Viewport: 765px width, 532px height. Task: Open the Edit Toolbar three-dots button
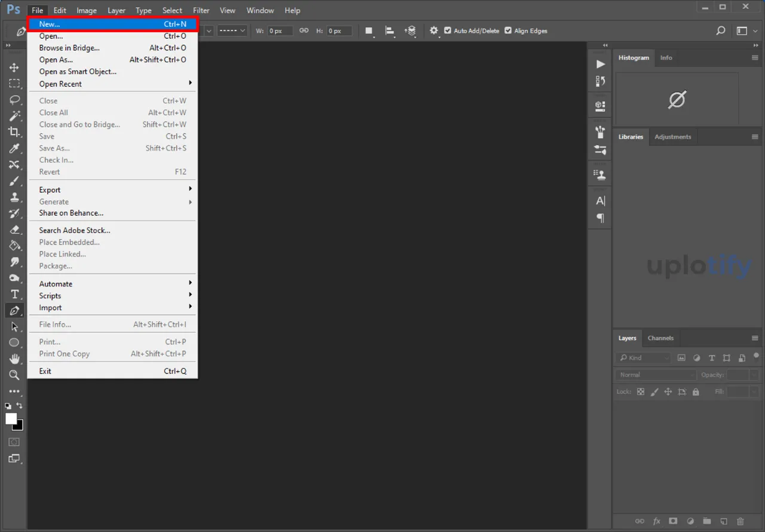pos(14,392)
